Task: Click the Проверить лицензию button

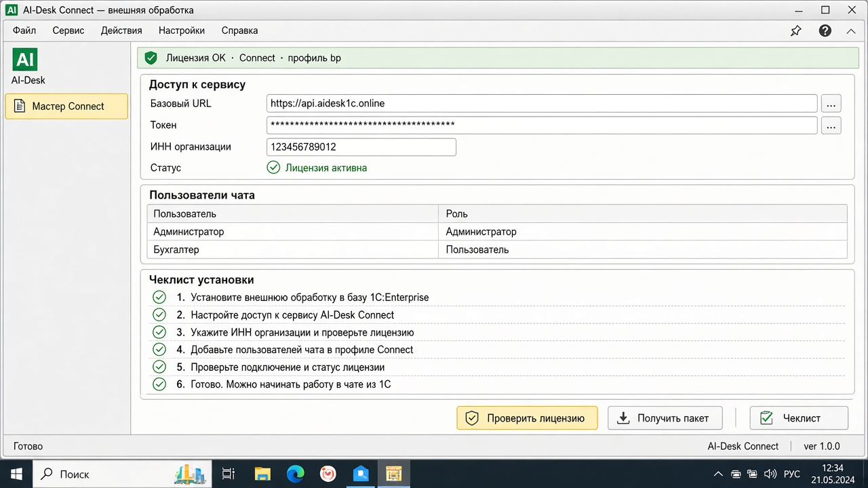Action: point(527,418)
